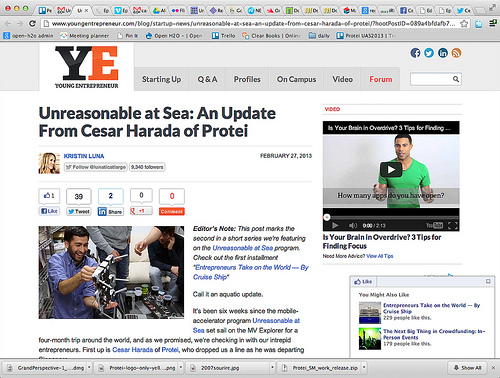The width and height of the screenshot is (500, 378).
Task: Open Young Entrepreneur's LinkedIn icon
Action: coord(443,53)
